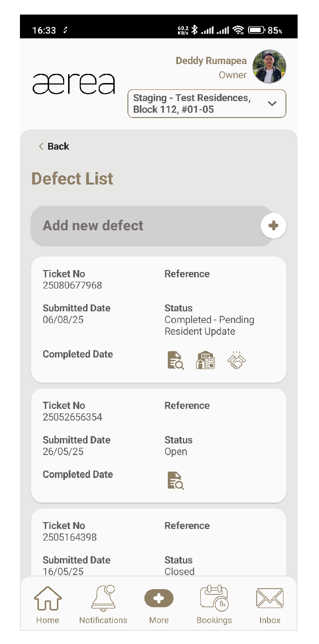Open document search icon on ticket 25080677968
Image resolution: width=319 pixels, height=644 pixels.
(176, 361)
